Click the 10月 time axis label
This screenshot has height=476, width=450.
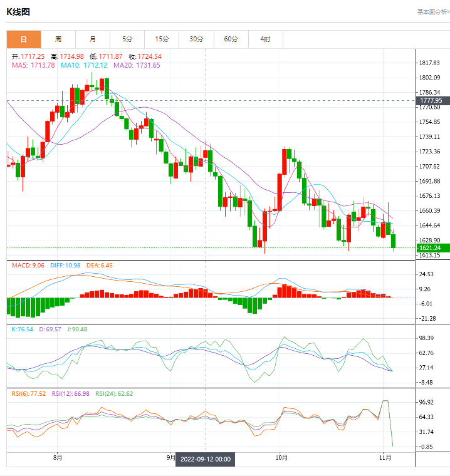pyautogui.click(x=281, y=457)
